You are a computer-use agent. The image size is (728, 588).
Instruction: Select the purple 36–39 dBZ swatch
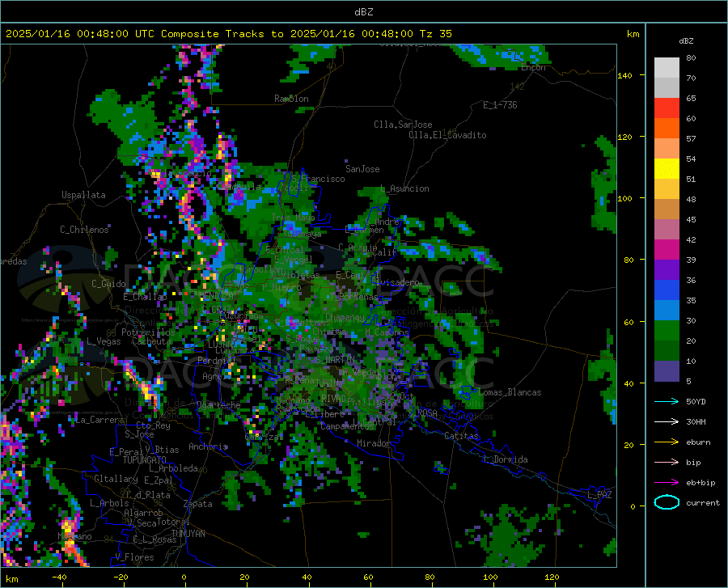[x=667, y=270]
